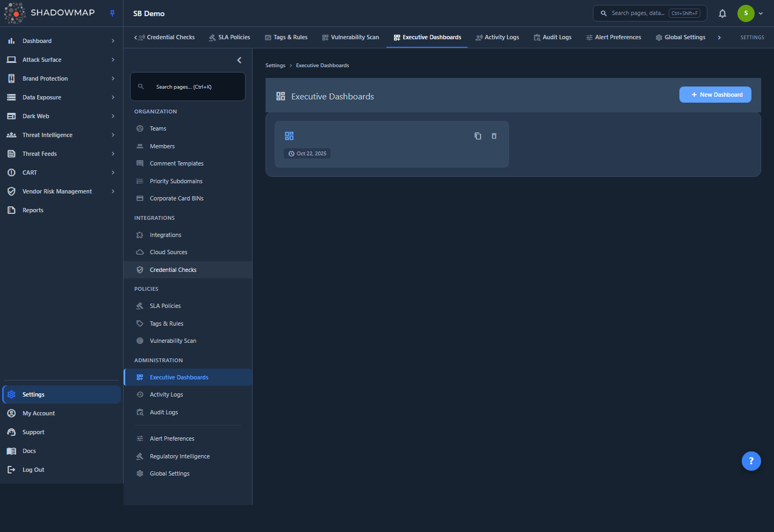This screenshot has height=532, width=774.
Task: Click the pin sidebar icon beside ShadowMap logo
Action: click(x=112, y=13)
